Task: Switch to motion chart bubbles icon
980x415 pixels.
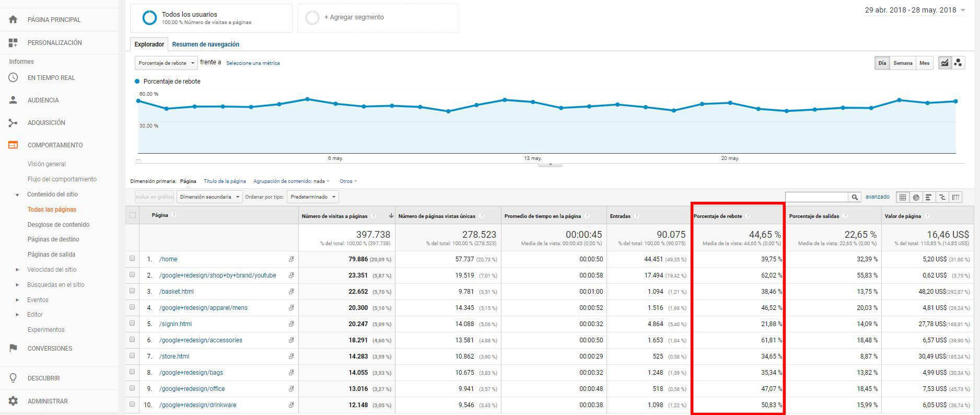Action: [x=958, y=63]
